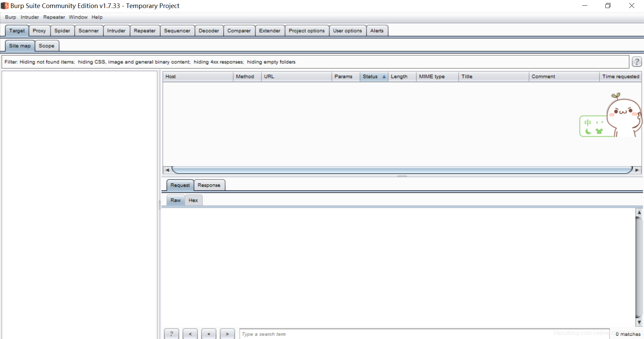Image resolution: width=644 pixels, height=339 pixels.
Task: Switch to the Intruder tab
Action: [x=116, y=31]
